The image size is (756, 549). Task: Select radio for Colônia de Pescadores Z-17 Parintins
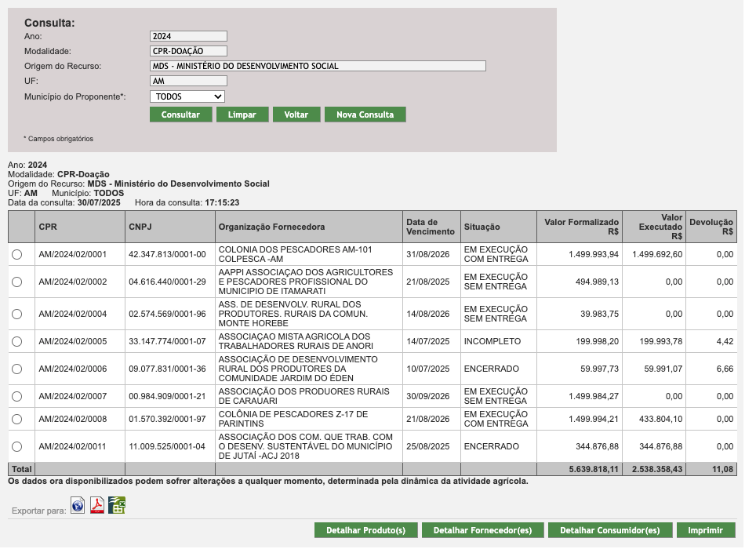(x=17, y=420)
